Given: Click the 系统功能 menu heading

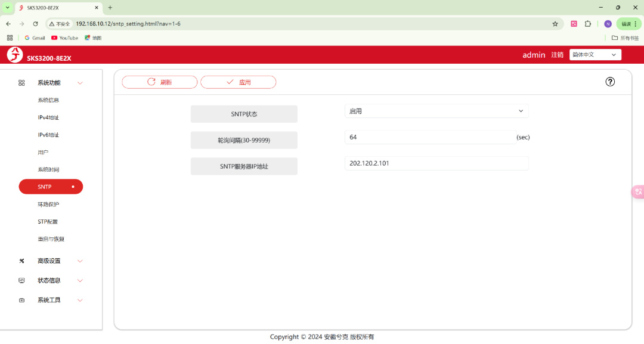Looking at the screenshot, I should pyautogui.click(x=49, y=83).
